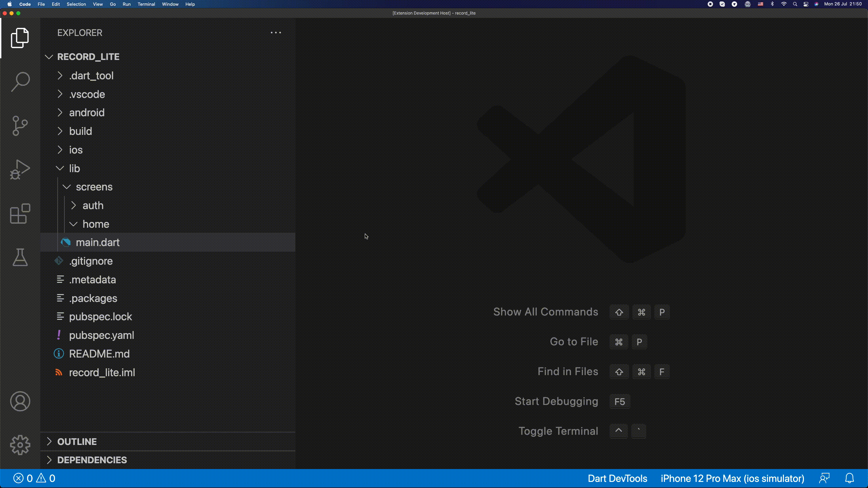Open the Extensions view

(x=20, y=213)
